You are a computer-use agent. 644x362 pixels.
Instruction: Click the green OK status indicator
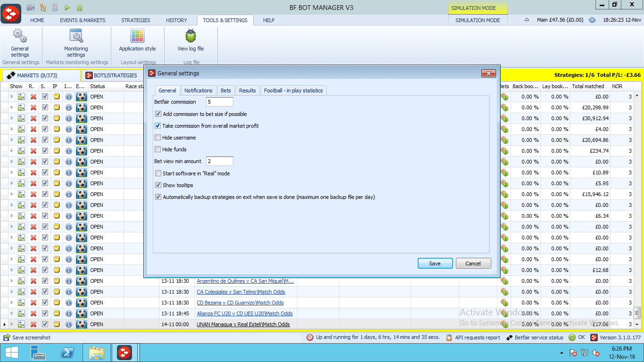pyautogui.click(x=577, y=337)
